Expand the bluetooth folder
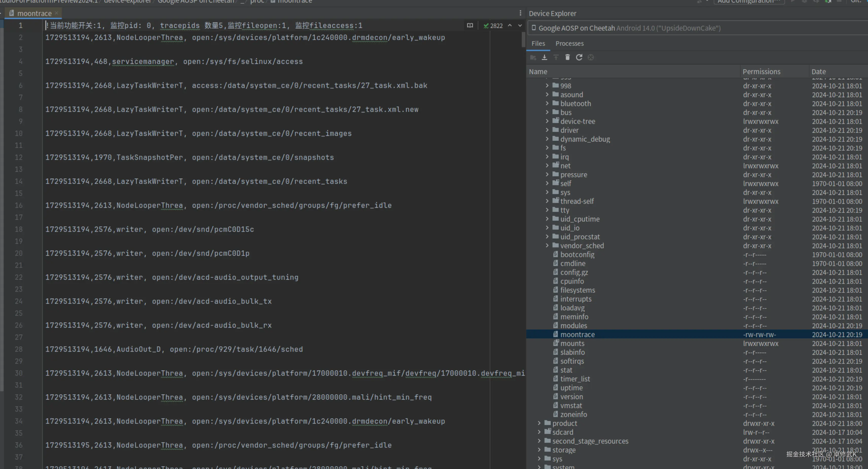The height and width of the screenshot is (469, 868). click(x=547, y=103)
